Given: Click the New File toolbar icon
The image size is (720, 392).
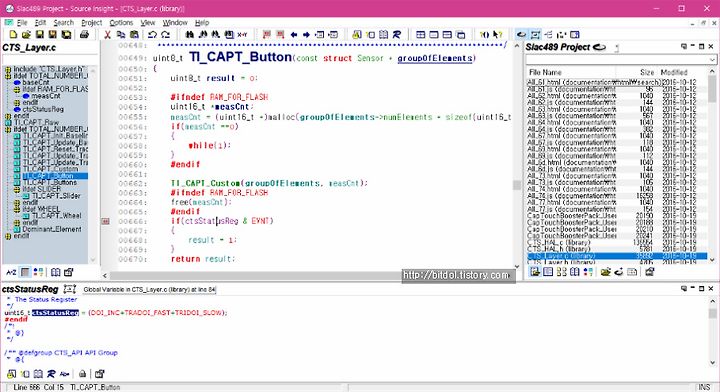Looking at the screenshot, I should tap(13, 34).
